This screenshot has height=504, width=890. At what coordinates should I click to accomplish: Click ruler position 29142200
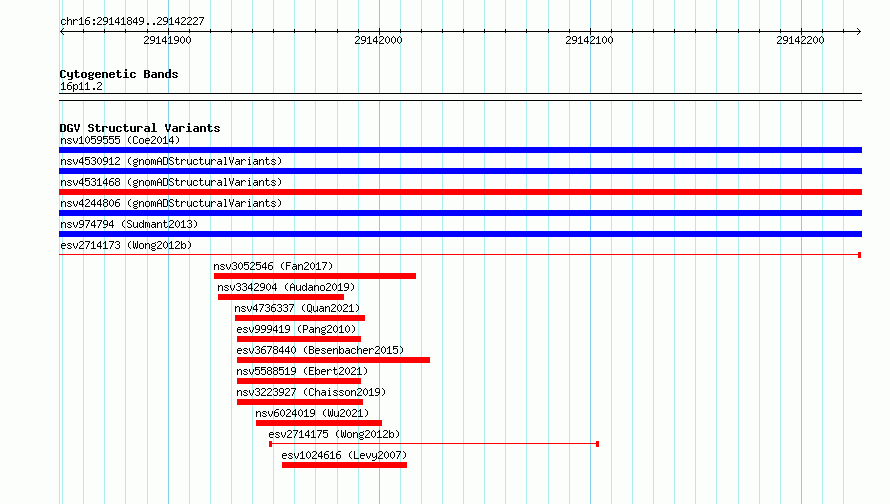click(x=800, y=40)
